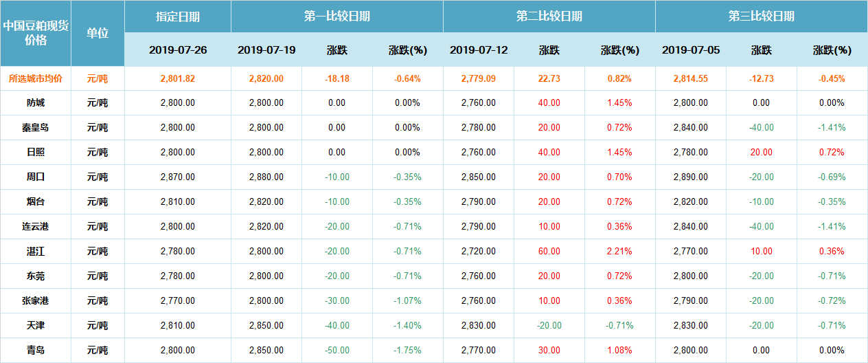Select the 湛江 city row label
868x363 pixels.
pyautogui.click(x=36, y=251)
